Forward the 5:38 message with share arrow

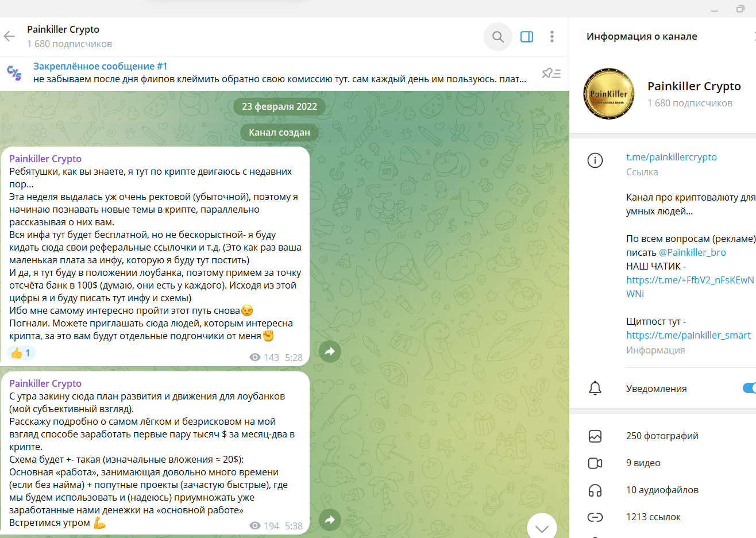(330, 520)
